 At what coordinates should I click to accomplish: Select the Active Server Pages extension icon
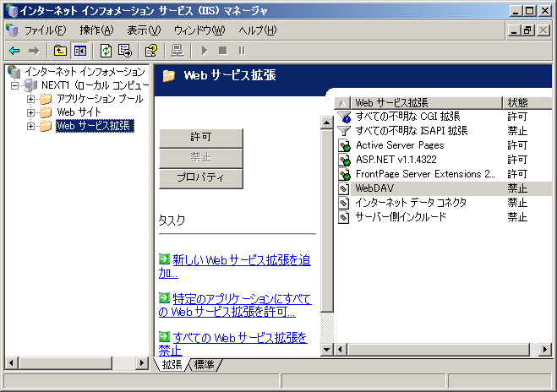[x=344, y=145]
